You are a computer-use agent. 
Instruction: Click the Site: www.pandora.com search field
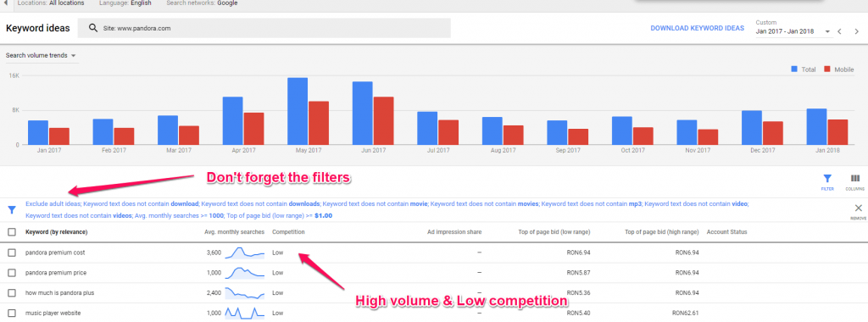coord(264,28)
